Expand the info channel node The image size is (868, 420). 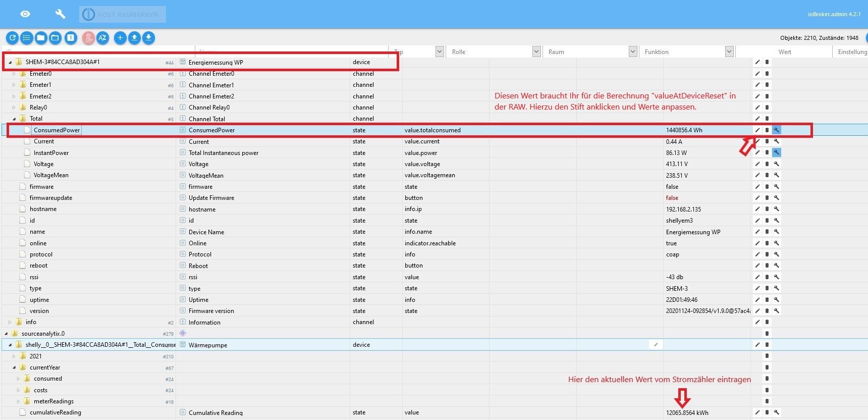10,322
